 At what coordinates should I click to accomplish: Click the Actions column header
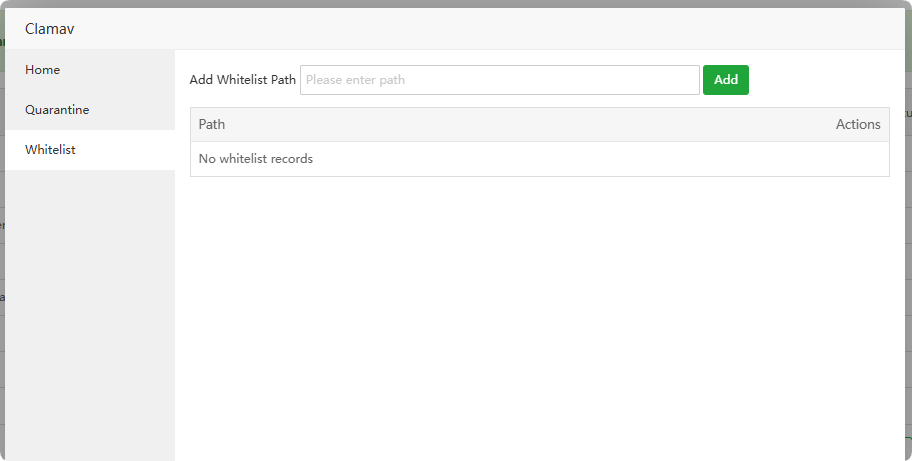pyautogui.click(x=858, y=125)
